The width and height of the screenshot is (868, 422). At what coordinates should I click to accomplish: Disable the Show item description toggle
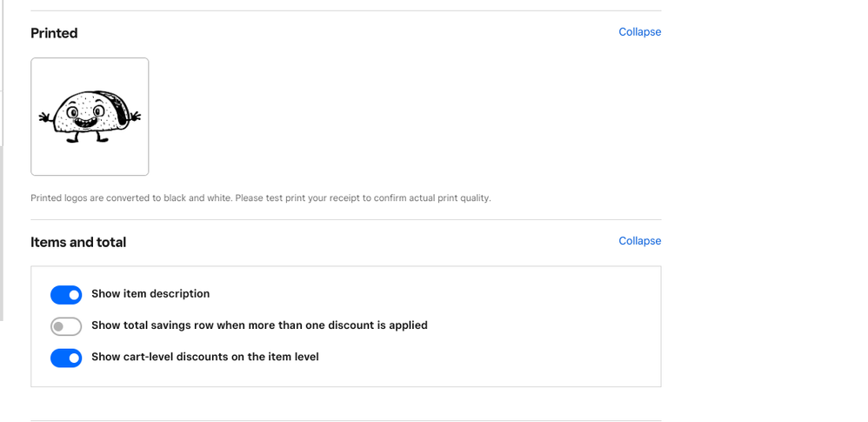[x=66, y=295]
